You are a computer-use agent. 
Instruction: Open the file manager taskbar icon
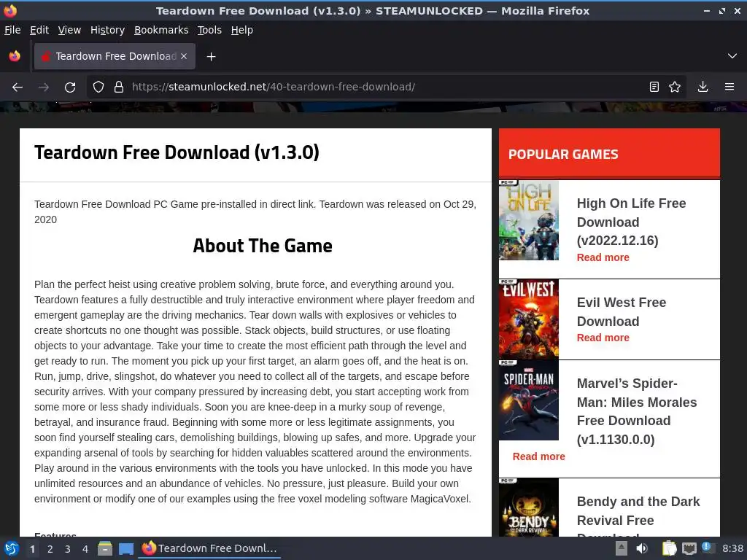[x=105, y=548]
